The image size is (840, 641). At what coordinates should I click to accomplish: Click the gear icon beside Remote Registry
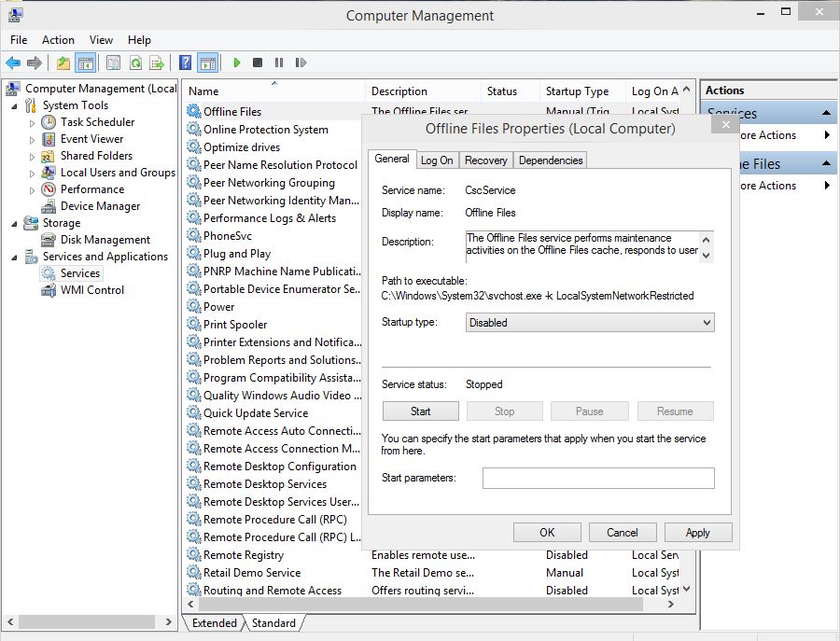click(193, 554)
